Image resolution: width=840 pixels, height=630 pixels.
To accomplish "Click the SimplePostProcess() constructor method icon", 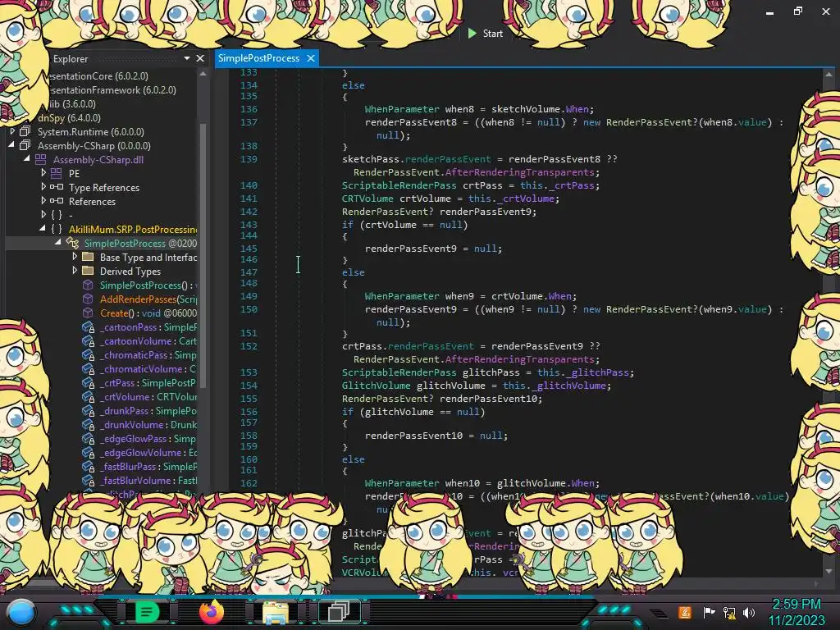I will pyautogui.click(x=87, y=285).
